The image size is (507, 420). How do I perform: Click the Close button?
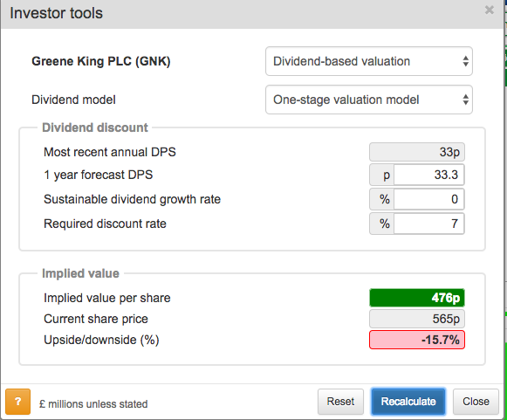[476, 402]
